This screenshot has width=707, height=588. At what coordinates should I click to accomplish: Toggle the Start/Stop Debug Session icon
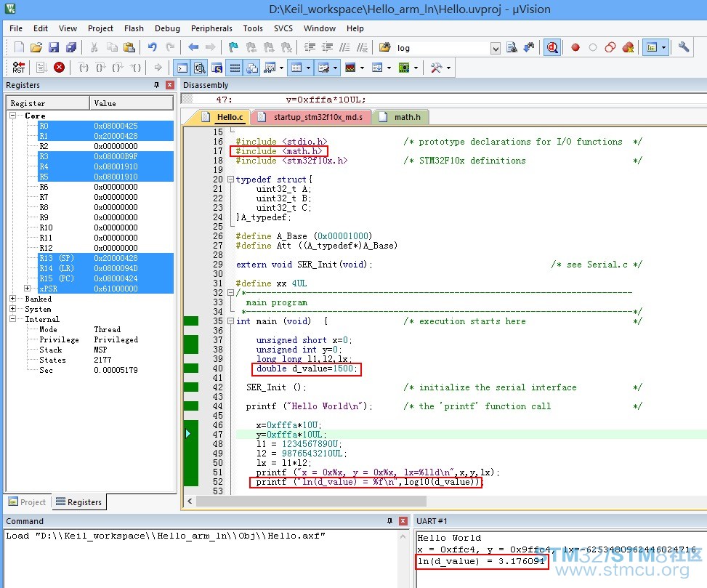point(552,48)
